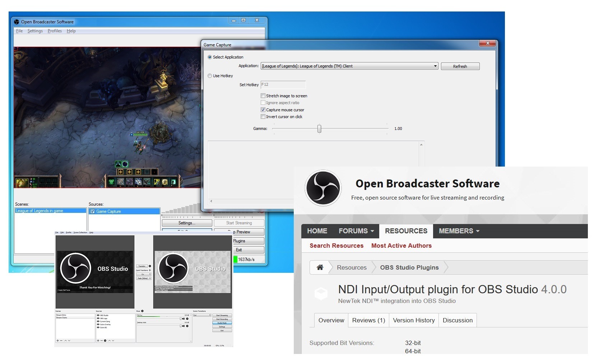Click the Set Hotkey F12 field
The height and width of the screenshot is (364, 599).
[x=283, y=85]
